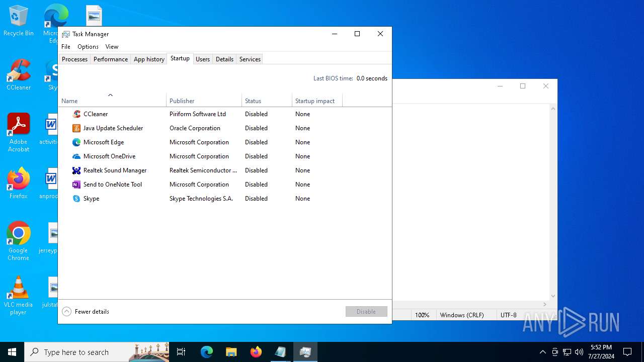Sort by the Status column header

pyautogui.click(x=267, y=99)
